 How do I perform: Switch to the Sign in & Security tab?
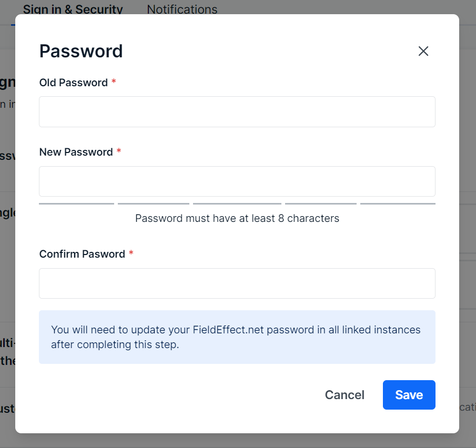73,9
